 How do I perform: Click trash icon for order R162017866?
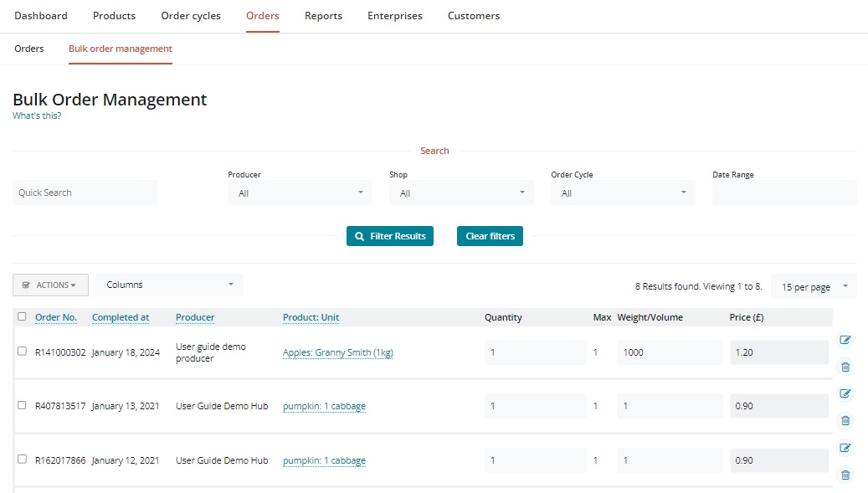845,475
